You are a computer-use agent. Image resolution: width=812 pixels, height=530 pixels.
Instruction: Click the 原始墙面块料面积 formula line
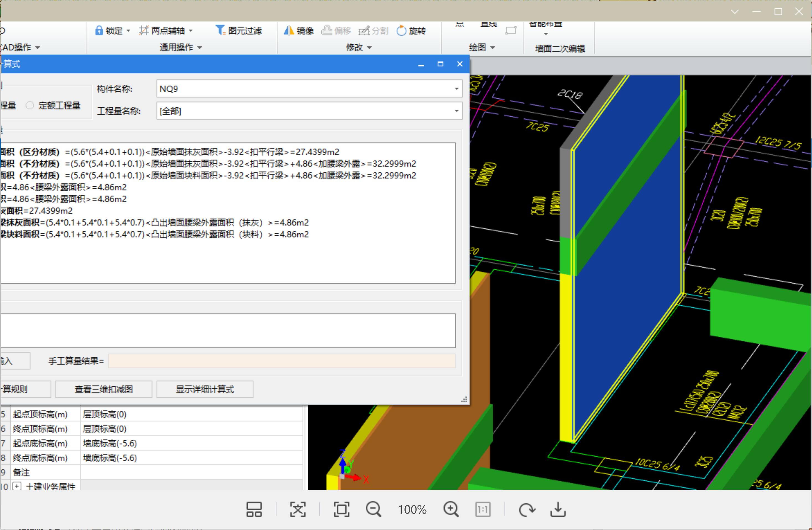[209, 175]
